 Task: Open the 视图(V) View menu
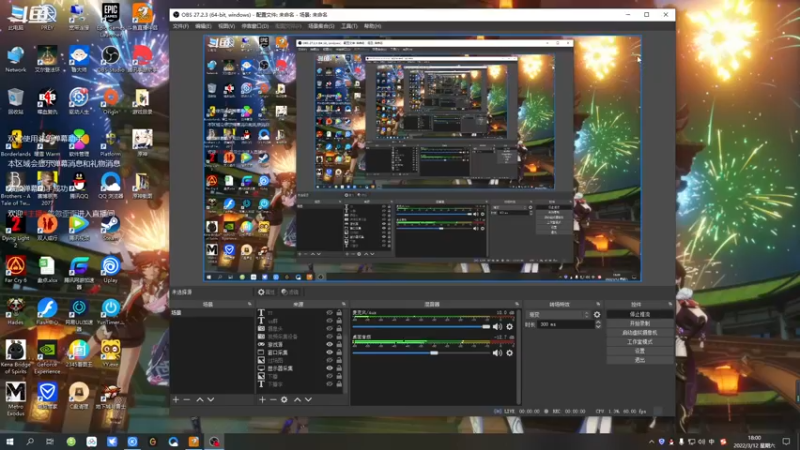[x=227, y=26]
